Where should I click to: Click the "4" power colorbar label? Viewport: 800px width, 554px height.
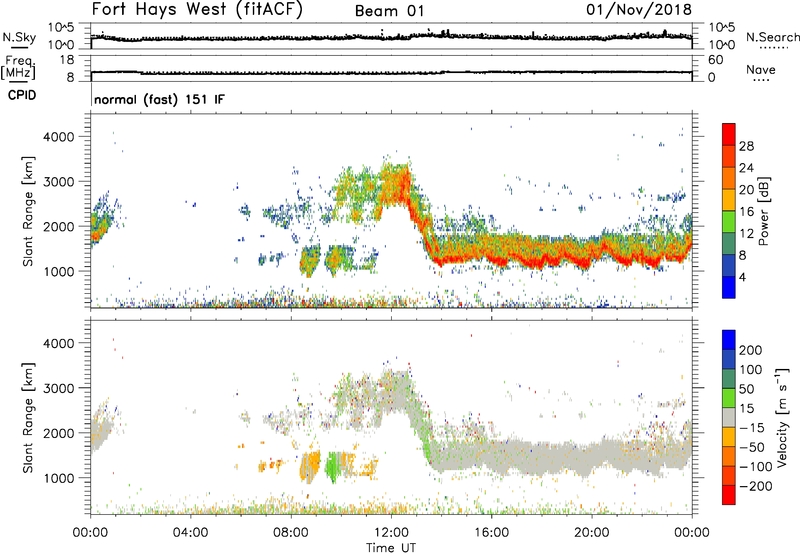point(743,277)
